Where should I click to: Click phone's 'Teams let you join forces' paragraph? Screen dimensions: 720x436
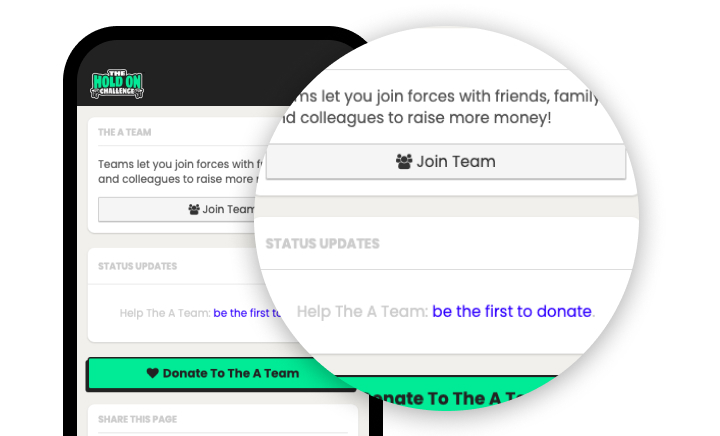pos(181,172)
